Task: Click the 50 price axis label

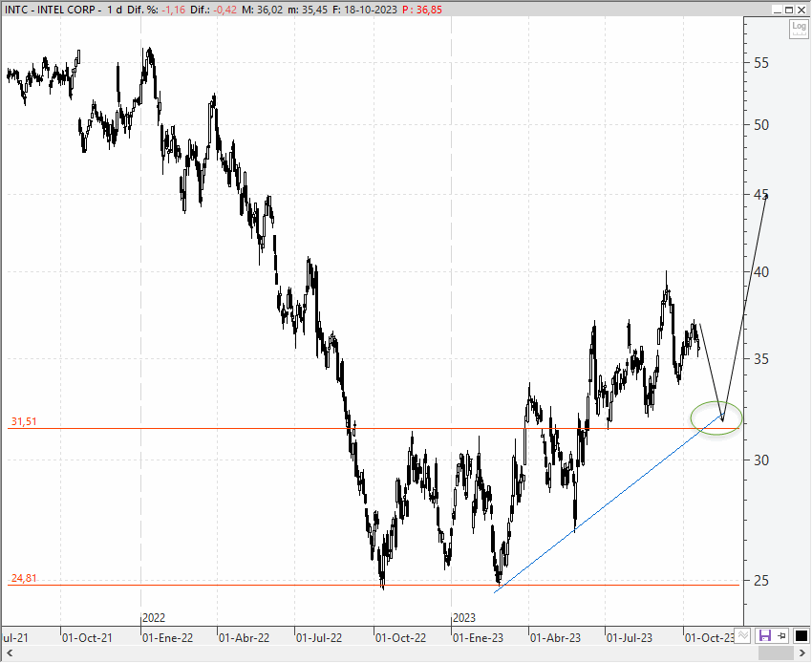Action: pyautogui.click(x=761, y=125)
